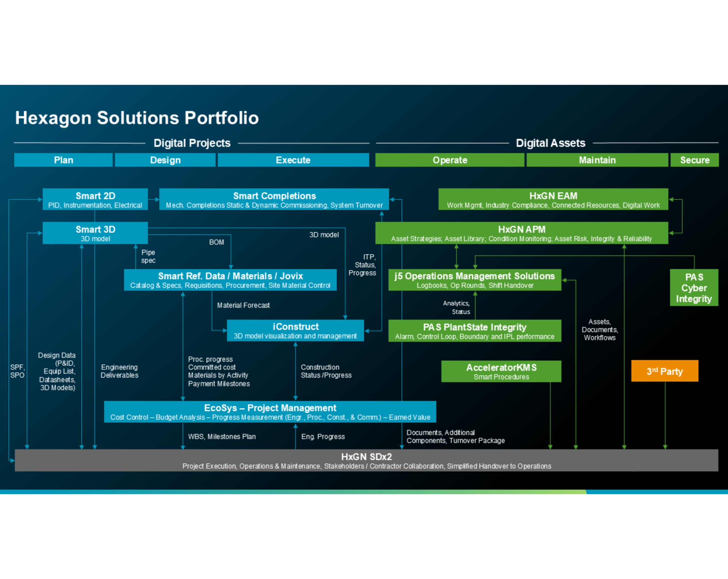Select j5 Operations Management Solutions box
This screenshot has height=579, width=728.
475,280
